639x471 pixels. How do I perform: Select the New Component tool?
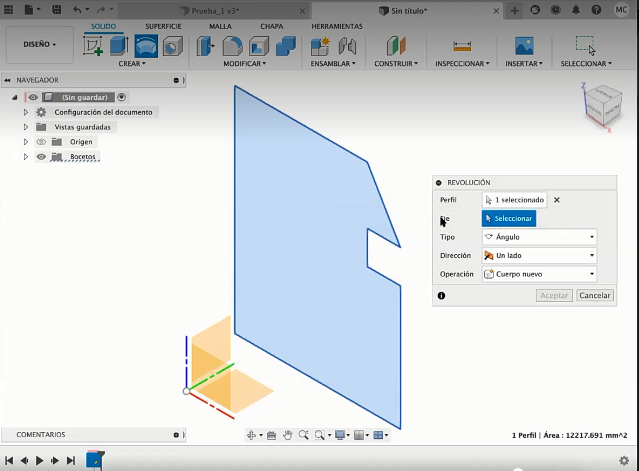tap(320, 46)
